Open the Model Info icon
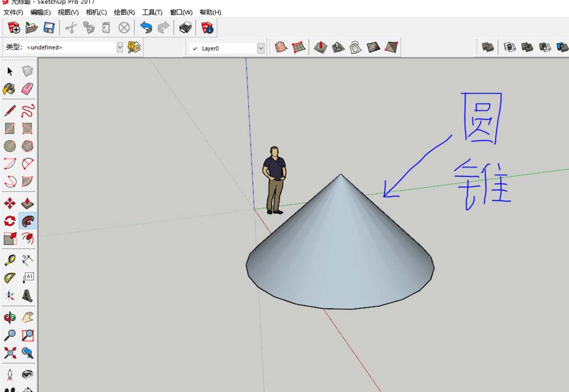The height and width of the screenshot is (392, 569). (x=207, y=27)
